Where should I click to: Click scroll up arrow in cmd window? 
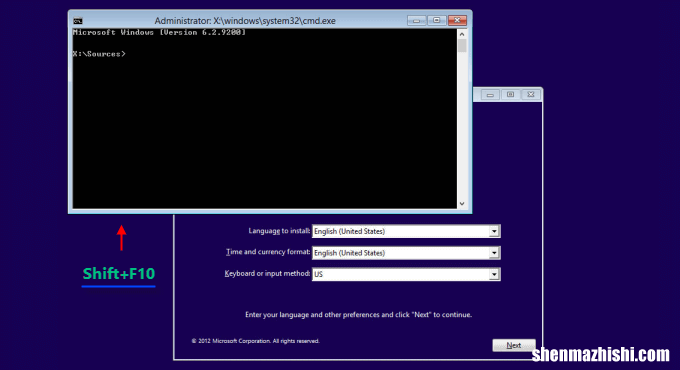[462, 34]
